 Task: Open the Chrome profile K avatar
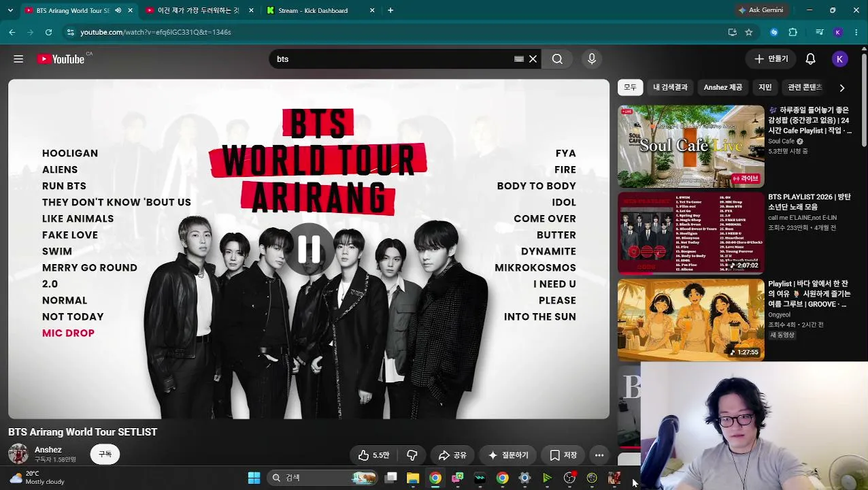pos(838,32)
